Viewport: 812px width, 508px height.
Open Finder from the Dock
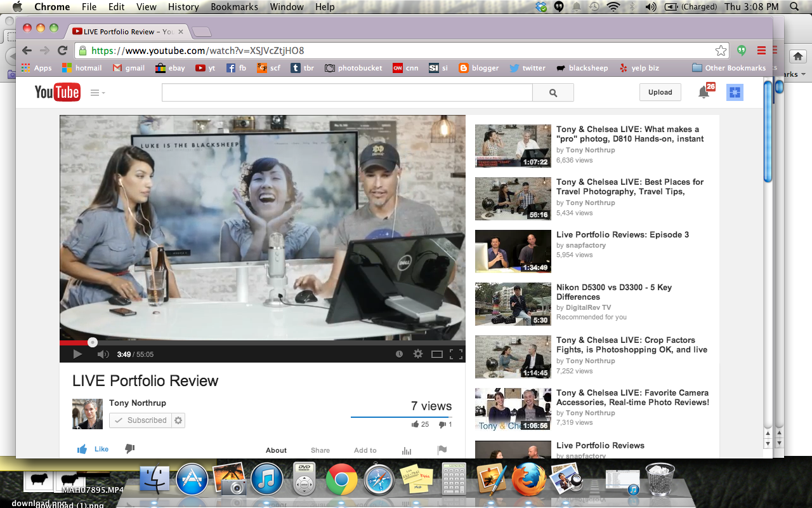[154, 479]
